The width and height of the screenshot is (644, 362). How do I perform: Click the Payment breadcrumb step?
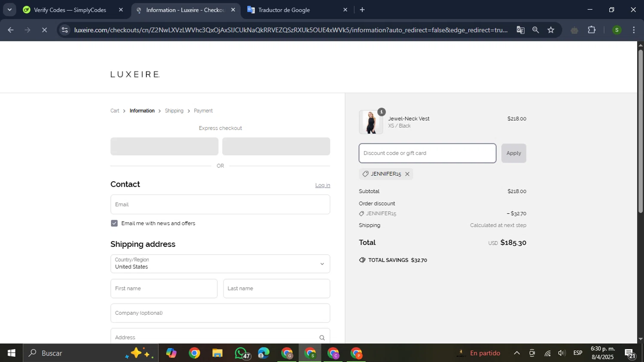tap(203, 111)
